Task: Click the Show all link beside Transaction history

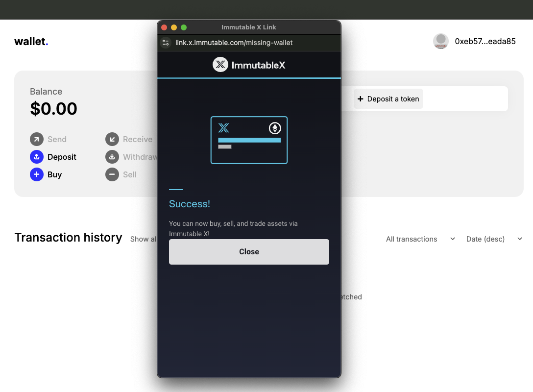Action: 144,239
